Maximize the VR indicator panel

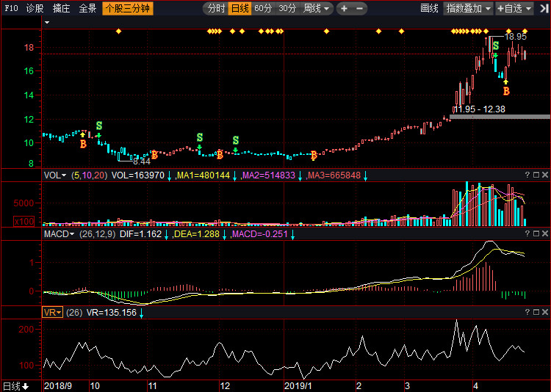[536, 312]
